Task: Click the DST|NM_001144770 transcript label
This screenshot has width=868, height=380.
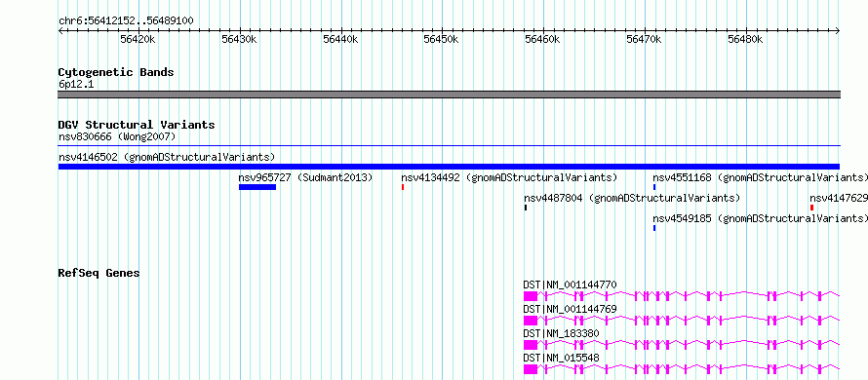Action: (x=571, y=285)
